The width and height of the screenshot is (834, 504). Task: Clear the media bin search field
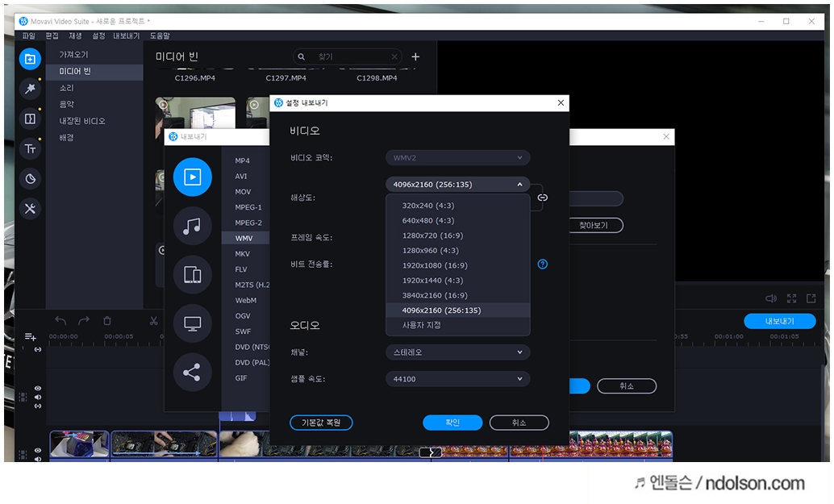coord(394,57)
